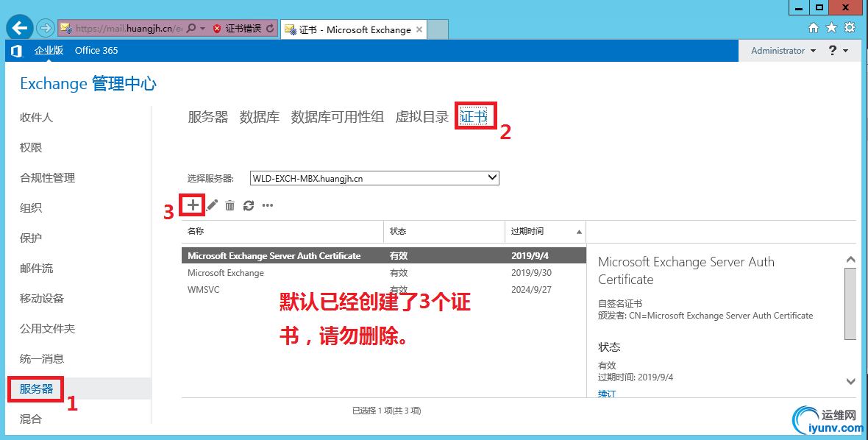Viewport: 868px width, 440px height.
Task: Click the browser Forward arrow button
Action: click(46, 28)
